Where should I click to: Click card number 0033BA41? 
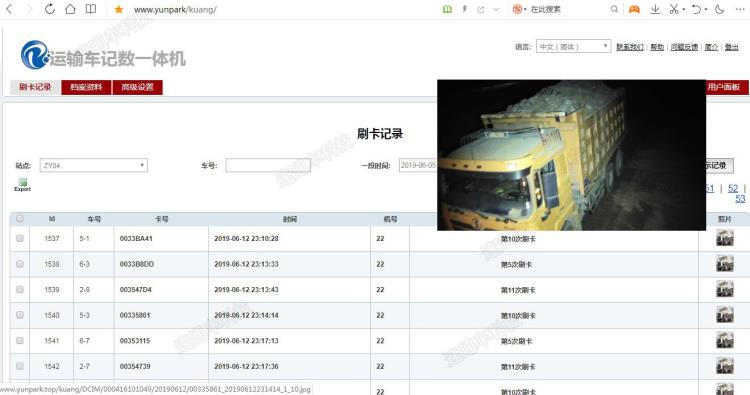[136, 238]
